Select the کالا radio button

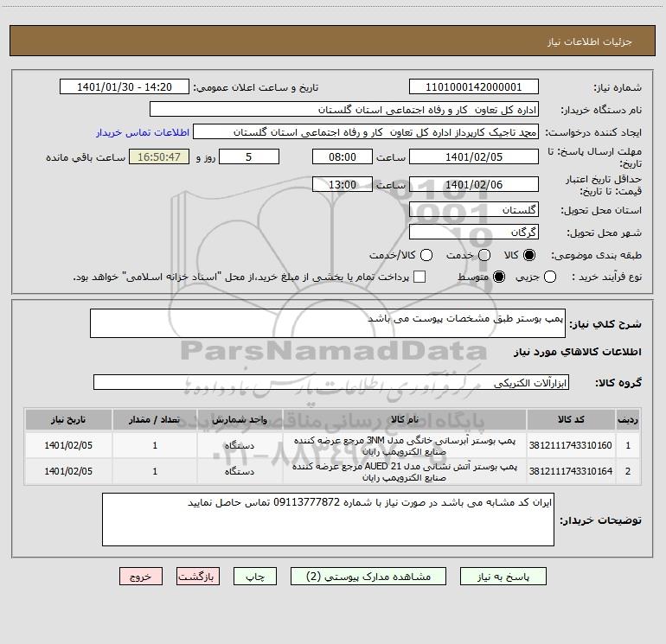point(529,255)
